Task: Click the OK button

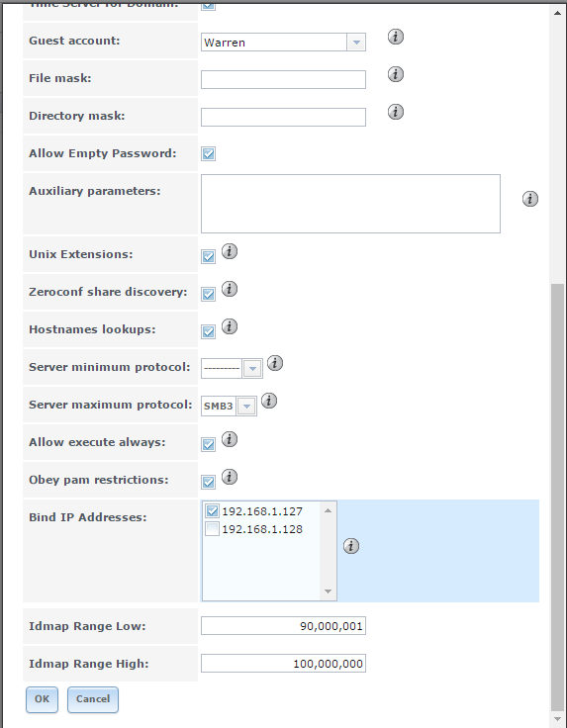Action: pyautogui.click(x=42, y=699)
